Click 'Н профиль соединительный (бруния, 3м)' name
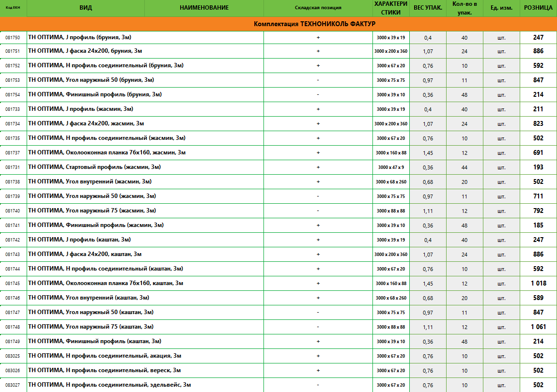Screen dimensions: 557x392 coord(124,65)
